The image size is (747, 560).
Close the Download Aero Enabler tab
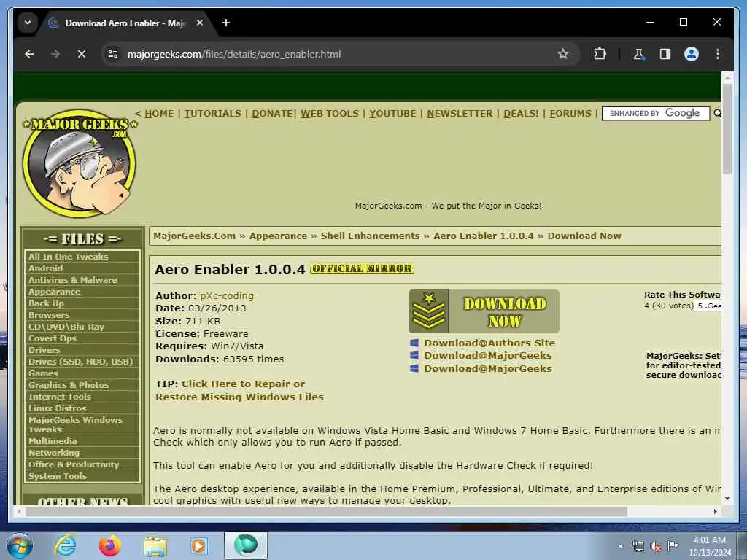[x=200, y=23]
